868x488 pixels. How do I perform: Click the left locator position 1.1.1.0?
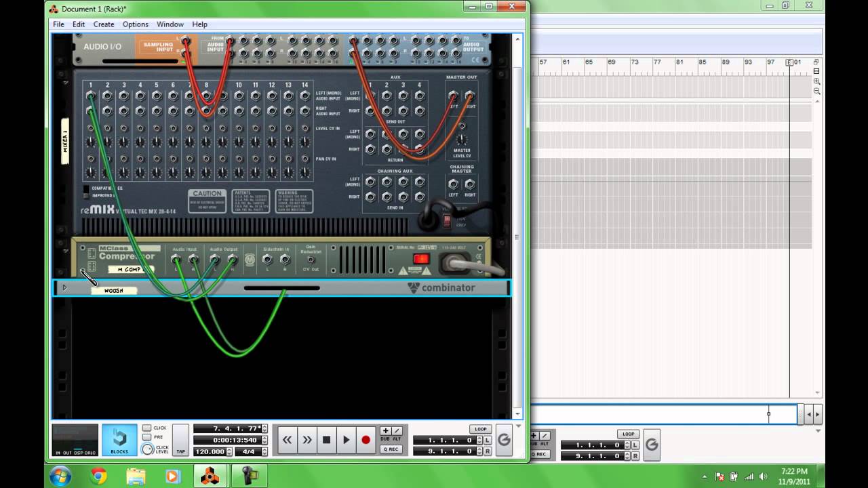[446, 441]
